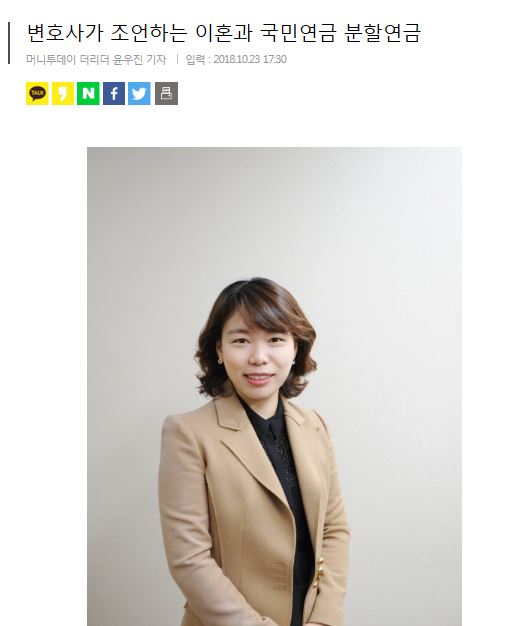Open the article's main portrait photo
The width and height of the screenshot is (509, 626).
click(274, 386)
